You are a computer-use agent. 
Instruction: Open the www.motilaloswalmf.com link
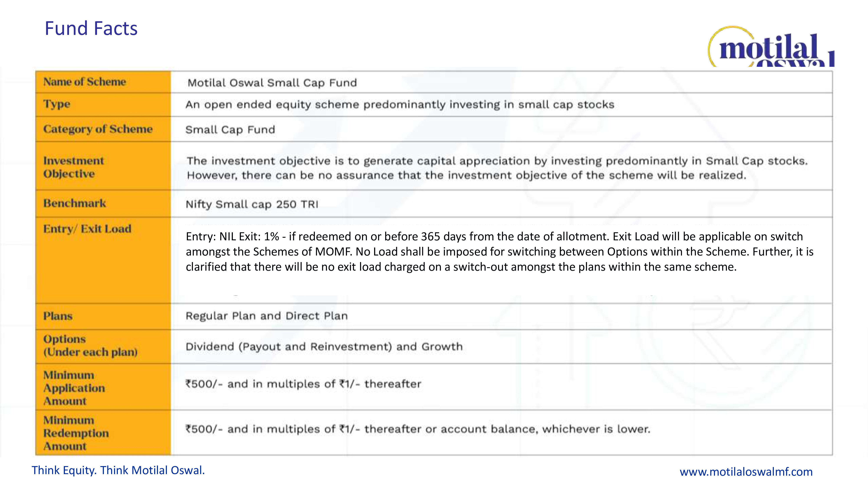pyautogui.click(x=746, y=472)
